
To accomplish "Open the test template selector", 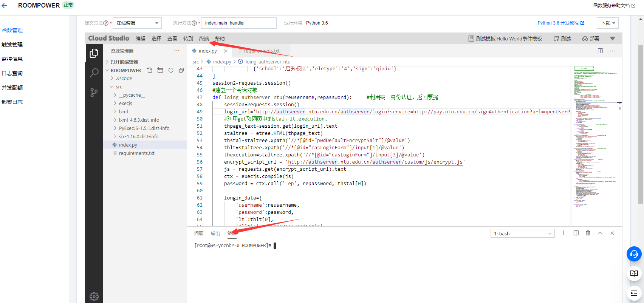I will tap(505, 39).
